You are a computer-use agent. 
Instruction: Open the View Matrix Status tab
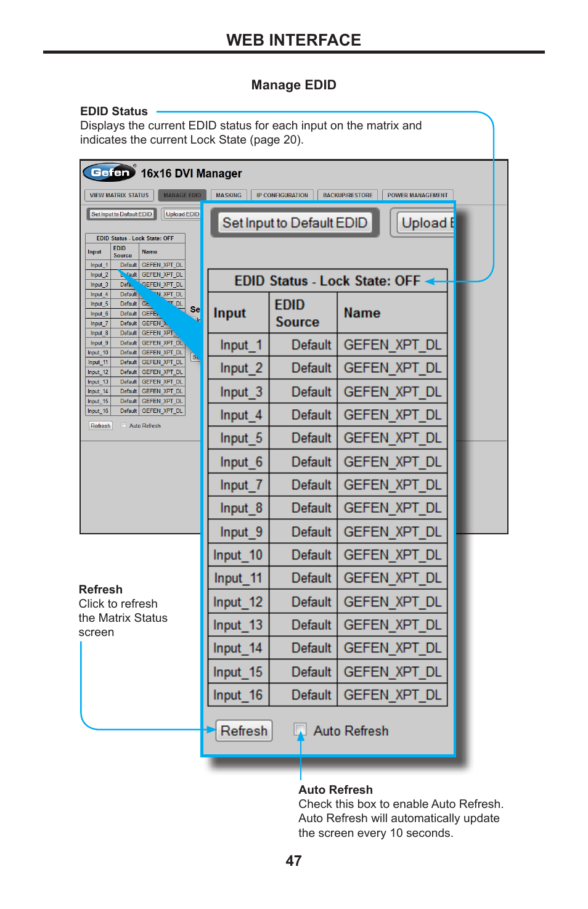pos(119,195)
